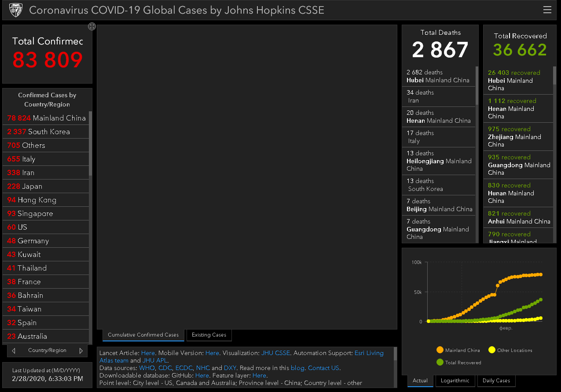Click the Total Recovered list scrollbar

pos(555,76)
